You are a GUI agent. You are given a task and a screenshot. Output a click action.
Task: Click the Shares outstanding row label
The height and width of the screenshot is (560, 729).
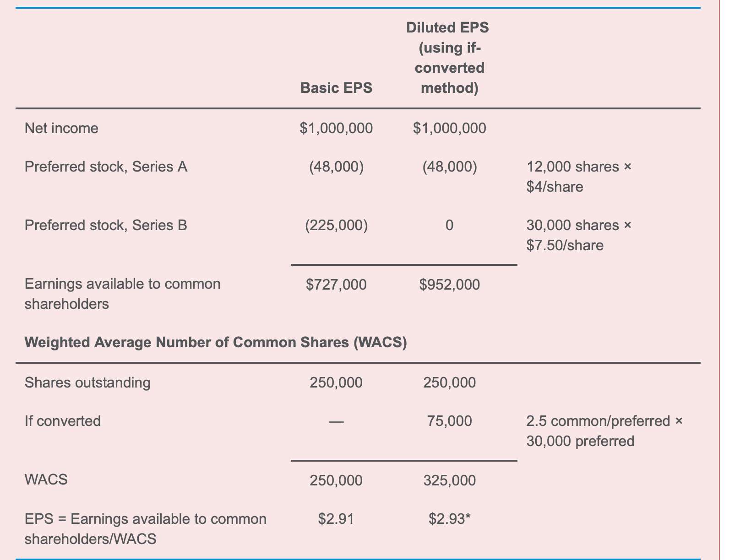click(x=87, y=382)
